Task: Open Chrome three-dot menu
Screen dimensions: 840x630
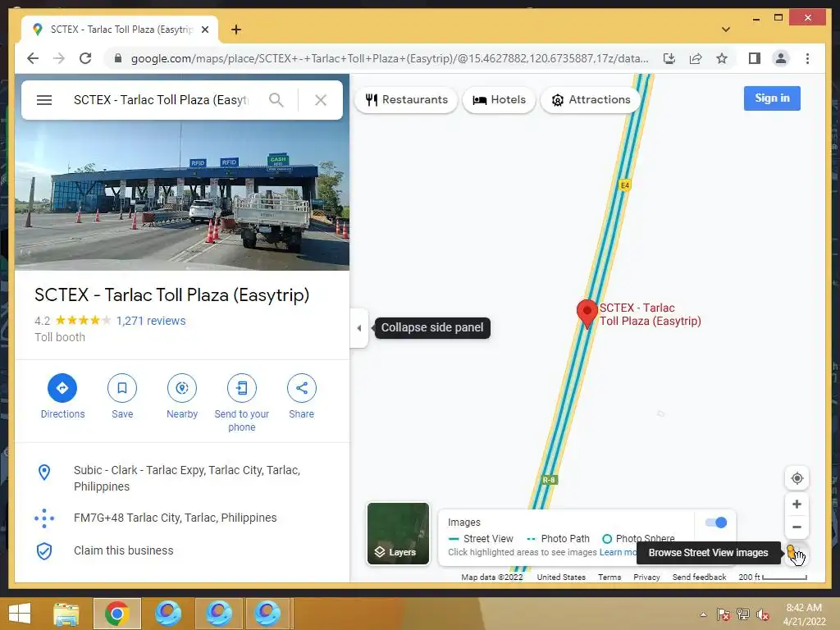Action: pos(807,58)
